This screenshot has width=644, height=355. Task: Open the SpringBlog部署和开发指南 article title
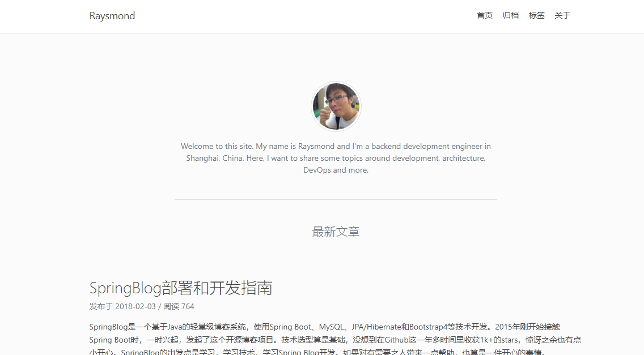[181, 288]
